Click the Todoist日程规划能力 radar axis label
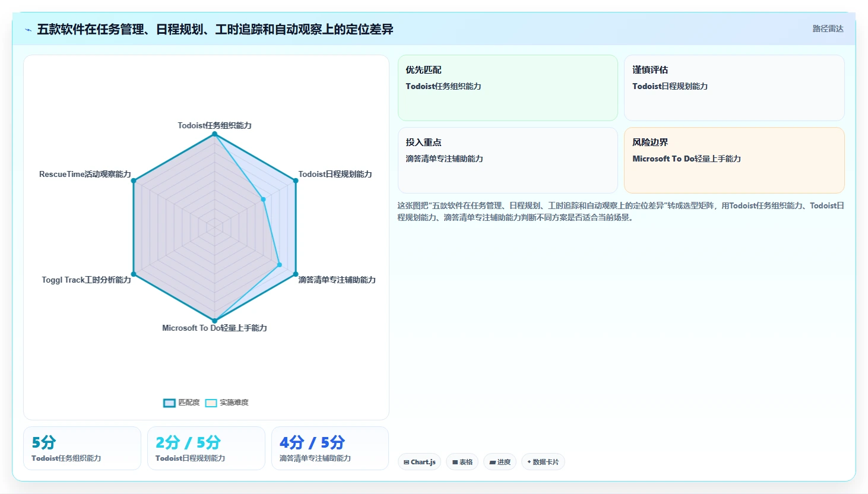This screenshot has height=494, width=868. point(335,174)
